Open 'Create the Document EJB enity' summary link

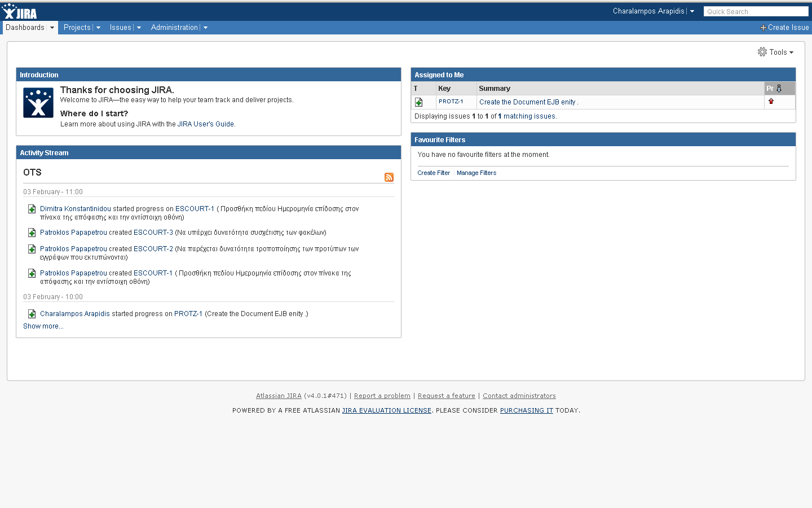(x=527, y=102)
